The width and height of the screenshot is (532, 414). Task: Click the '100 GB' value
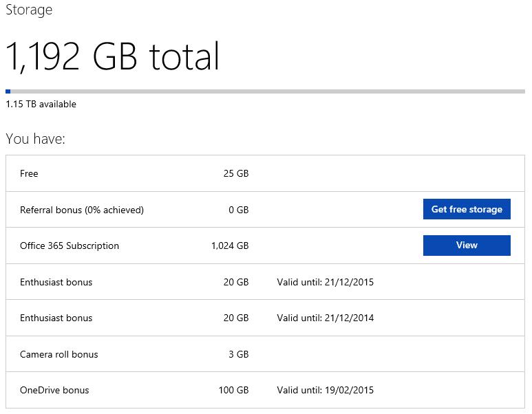pyautogui.click(x=233, y=390)
